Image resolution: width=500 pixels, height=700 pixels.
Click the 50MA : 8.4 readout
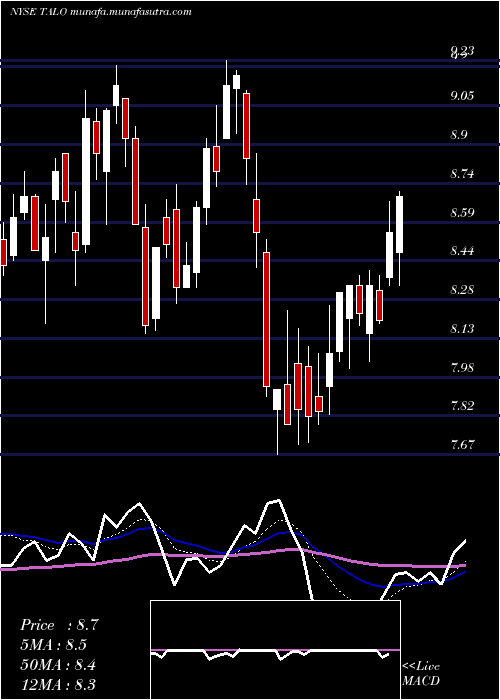click(58, 664)
